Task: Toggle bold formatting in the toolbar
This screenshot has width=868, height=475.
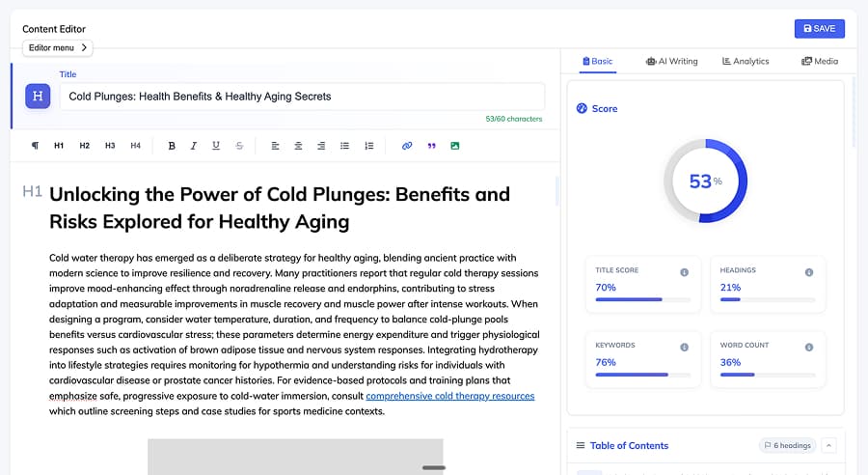Action: pyautogui.click(x=172, y=146)
